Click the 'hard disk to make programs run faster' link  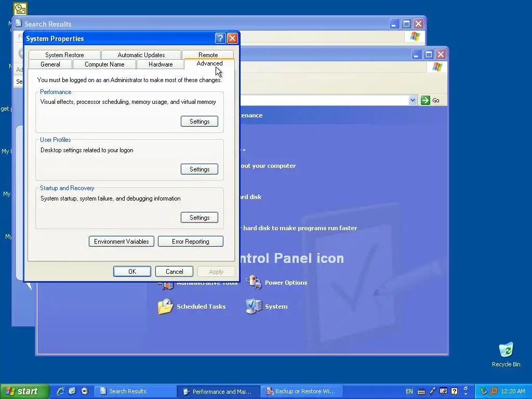[x=300, y=228]
